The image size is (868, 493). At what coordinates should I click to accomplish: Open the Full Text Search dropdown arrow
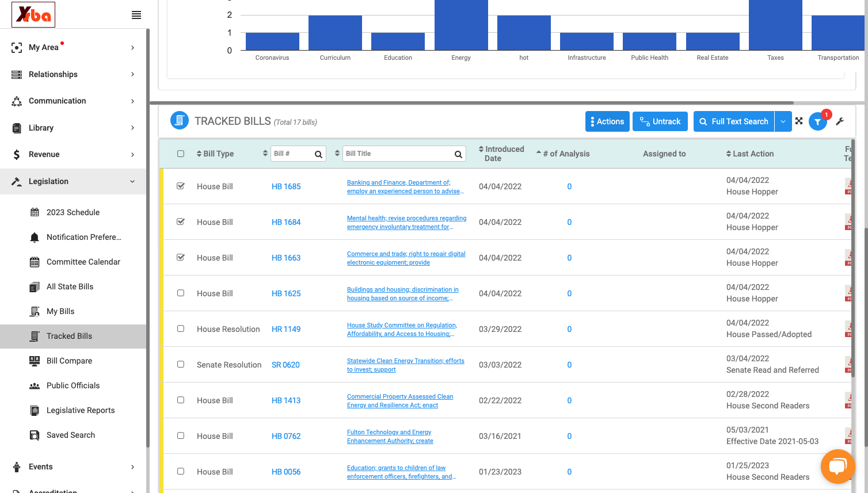[x=783, y=121]
